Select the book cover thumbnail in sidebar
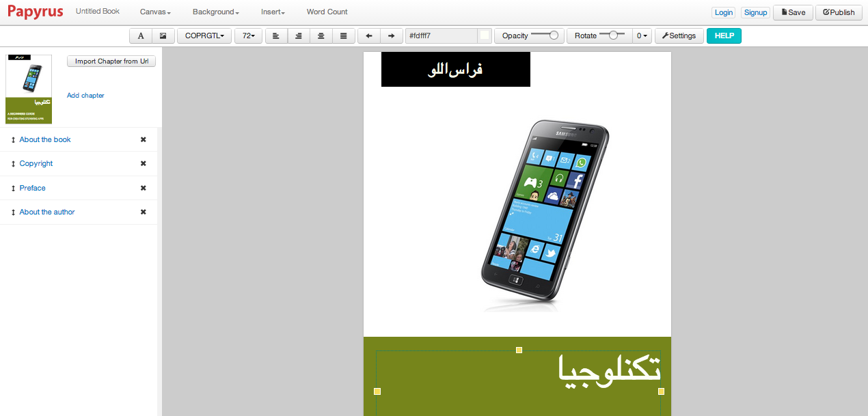Screen dimensions: 868x416 29,89
